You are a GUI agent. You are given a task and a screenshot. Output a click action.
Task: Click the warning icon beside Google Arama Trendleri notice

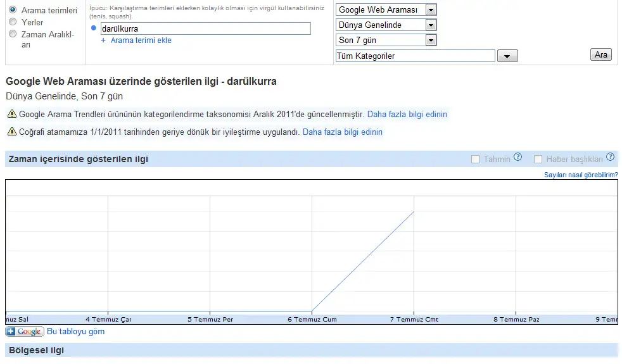coord(12,114)
